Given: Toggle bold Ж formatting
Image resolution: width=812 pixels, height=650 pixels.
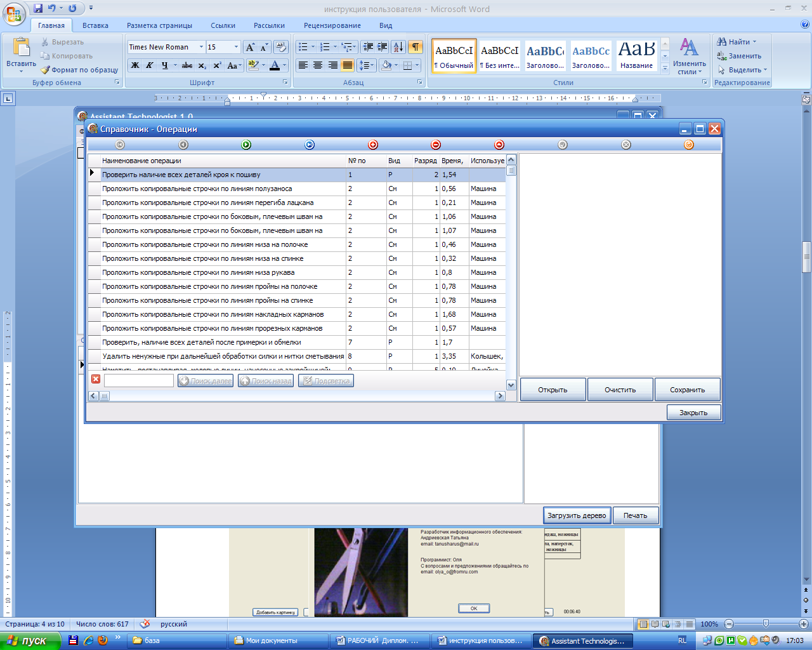Looking at the screenshot, I should pyautogui.click(x=135, y=65).
